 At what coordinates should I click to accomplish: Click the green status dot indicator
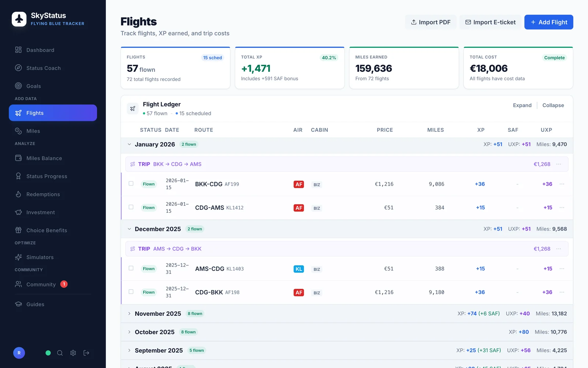(48, 353)
